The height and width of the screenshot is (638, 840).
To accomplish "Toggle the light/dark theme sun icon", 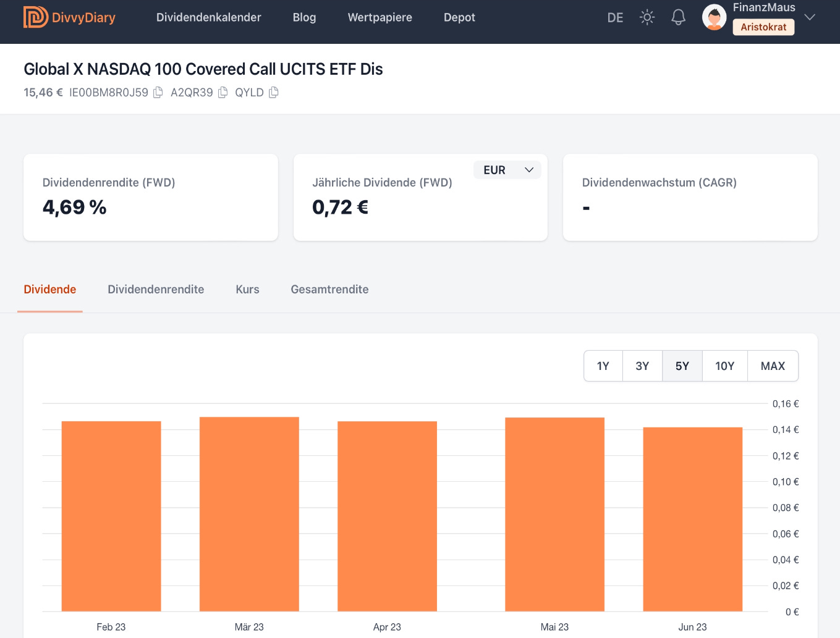I will click(647, 17).
